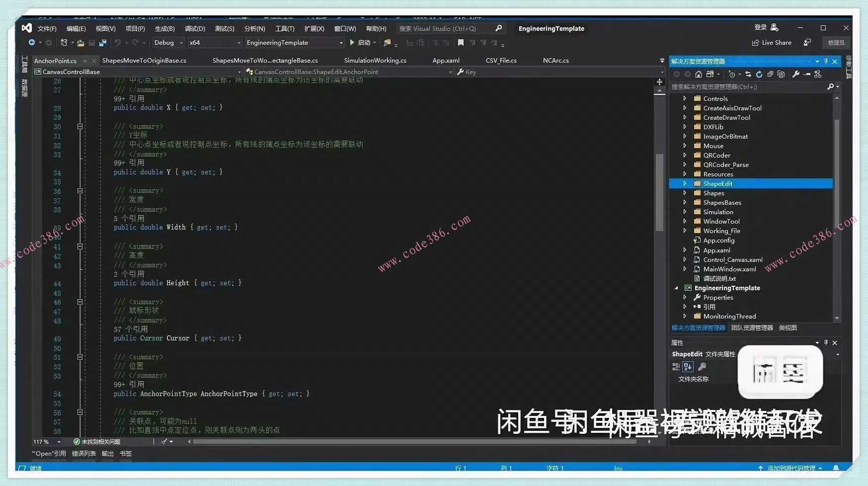
Task: Open the EngineeringTemplate startup project dropdown
Action: (x=295, y=43)
